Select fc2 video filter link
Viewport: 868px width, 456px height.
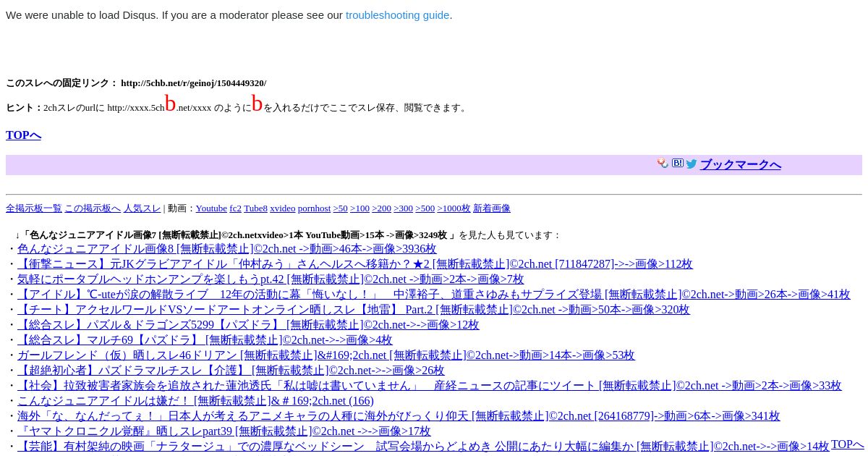coord(235,208)
